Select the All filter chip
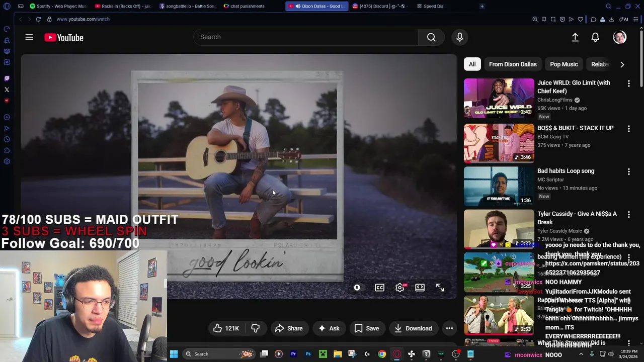 coord(472,64)
